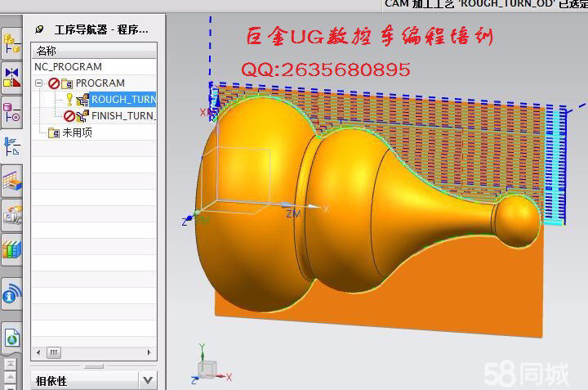588x390 pixels.
Task: Click the sidebar scroll-to-top arrow button
Action: 10,364
